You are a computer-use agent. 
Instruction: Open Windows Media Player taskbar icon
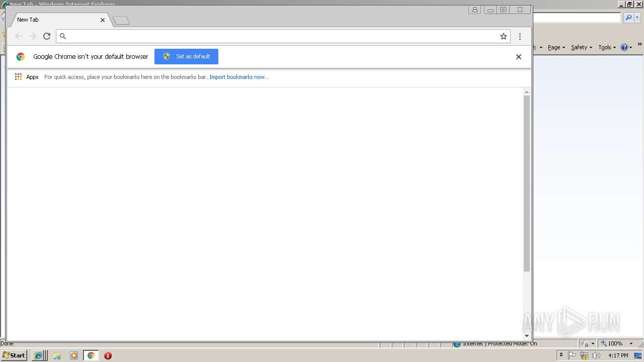(x=74, y=355)
